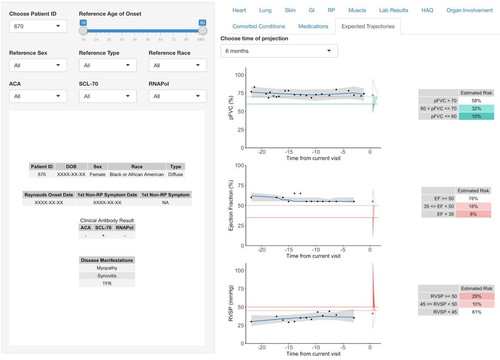Click the Myopathy disease manifestation row
The width and height of the screenshot is (500, 360).
coord(107,268)
